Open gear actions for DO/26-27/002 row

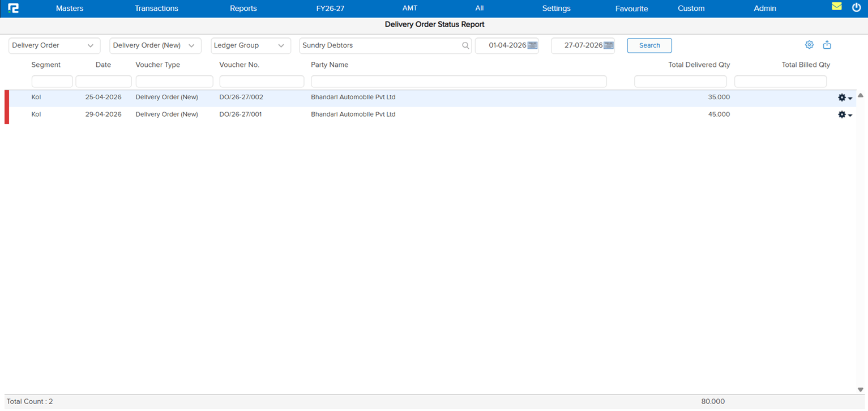pos(845,98)
